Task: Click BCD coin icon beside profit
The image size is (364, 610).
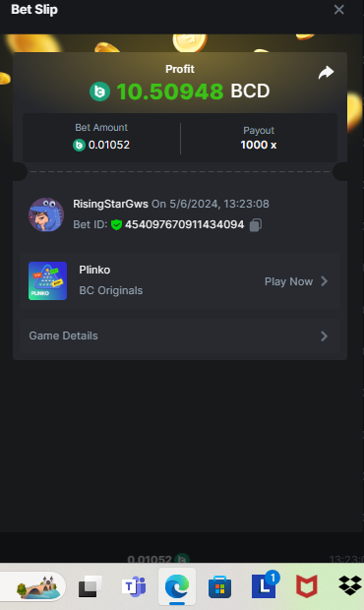Action: coord(100,91)
